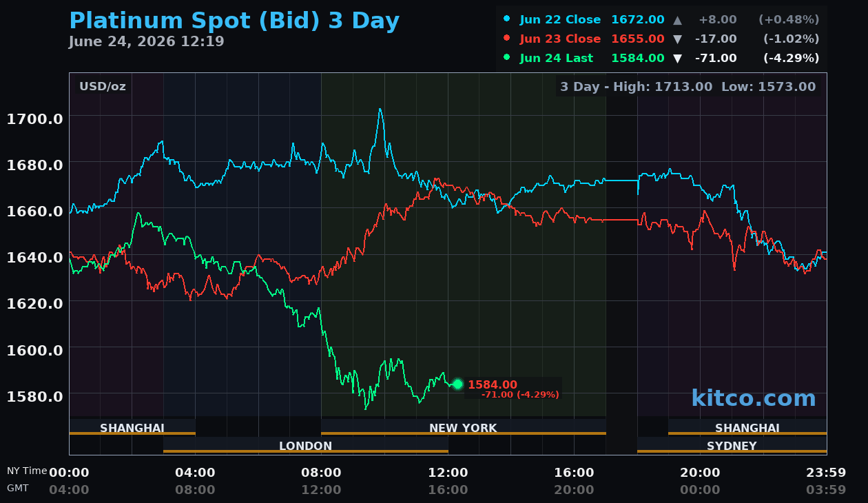Viewport: 868px width, 503px height.
Task: Click the 1580.0 axis label
Action: tap(34, 396)
